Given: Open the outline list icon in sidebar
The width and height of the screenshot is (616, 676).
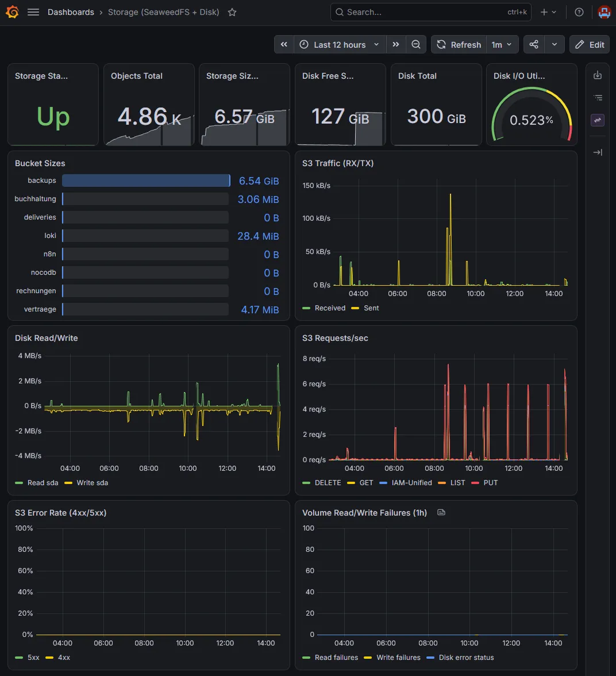Looking at the screenshot, I should click(x=598, y=98).
